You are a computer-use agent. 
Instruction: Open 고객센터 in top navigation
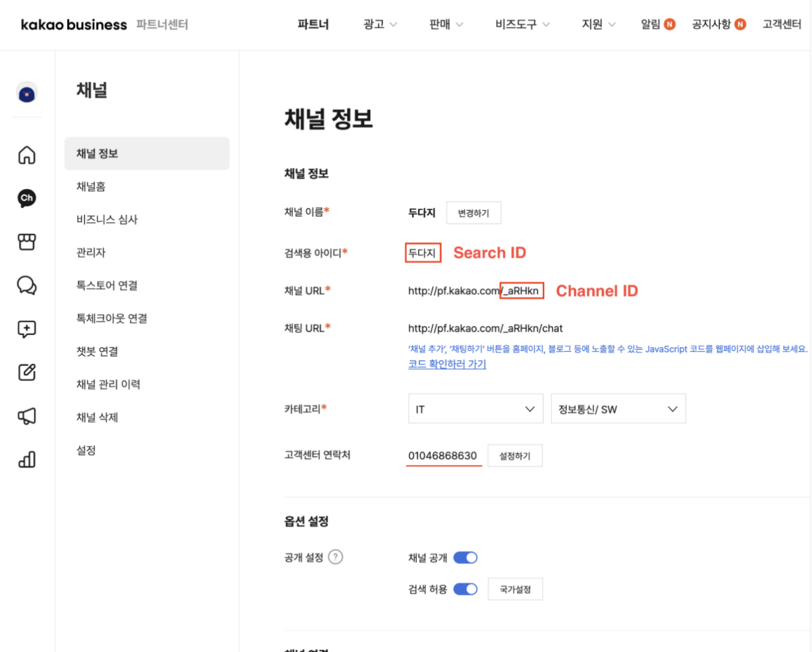781,24
